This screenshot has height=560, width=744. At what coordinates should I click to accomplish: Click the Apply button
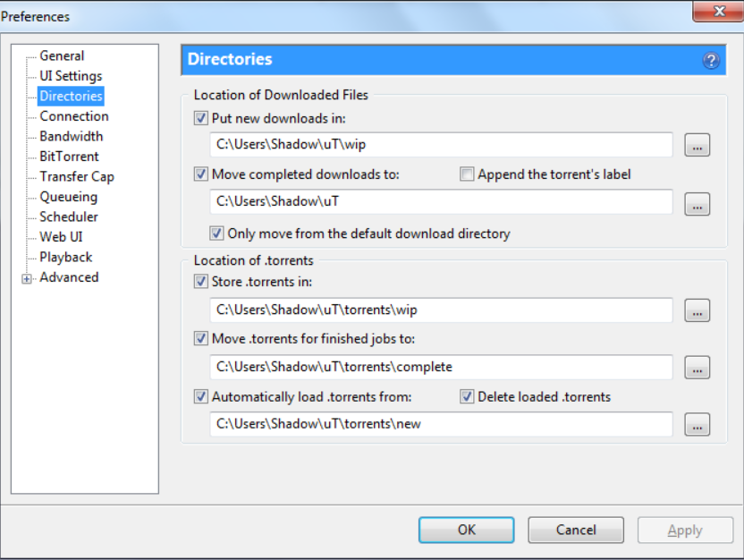[684, 530]
